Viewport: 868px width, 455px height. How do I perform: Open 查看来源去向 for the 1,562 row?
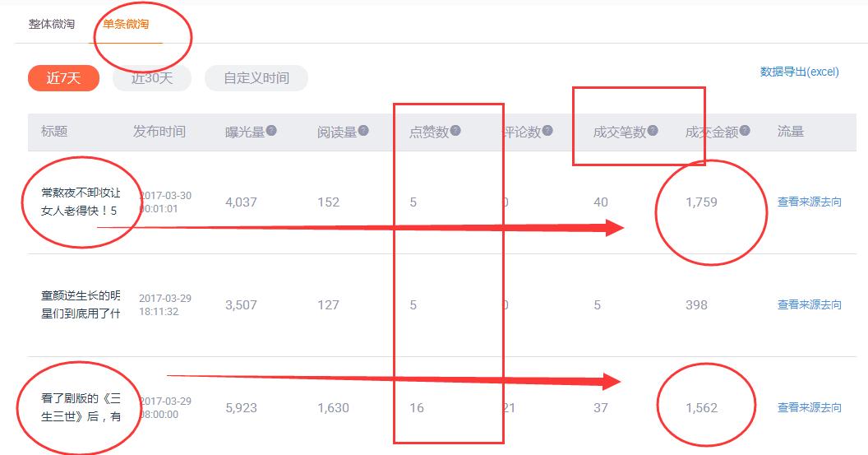coord(809,407)
